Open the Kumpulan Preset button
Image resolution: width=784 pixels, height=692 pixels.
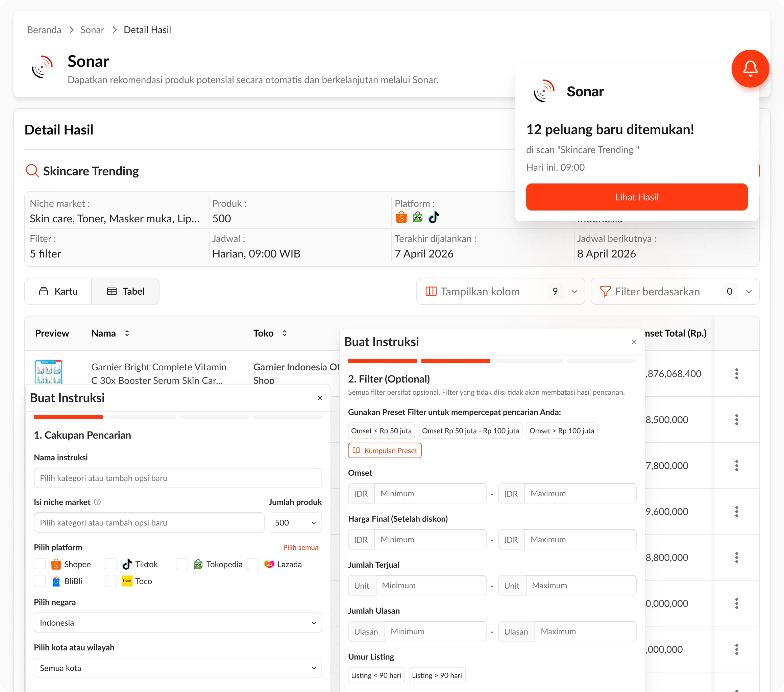[x=385, y=450]
